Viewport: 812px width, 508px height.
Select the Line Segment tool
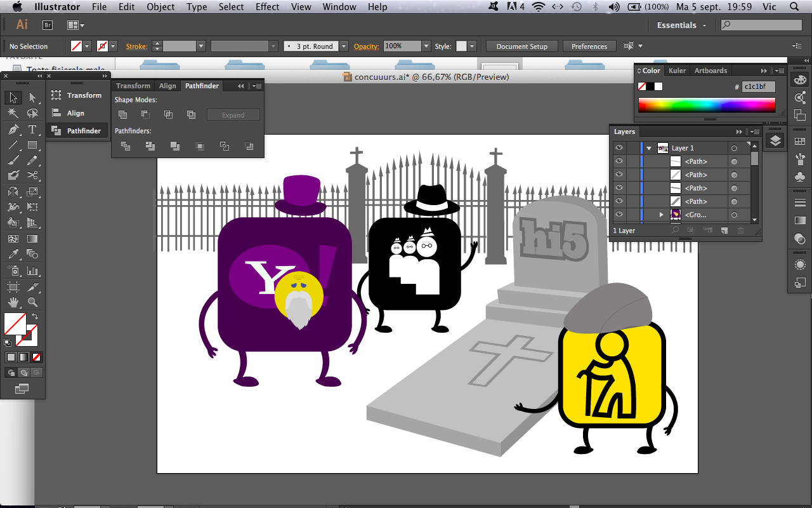13,145
